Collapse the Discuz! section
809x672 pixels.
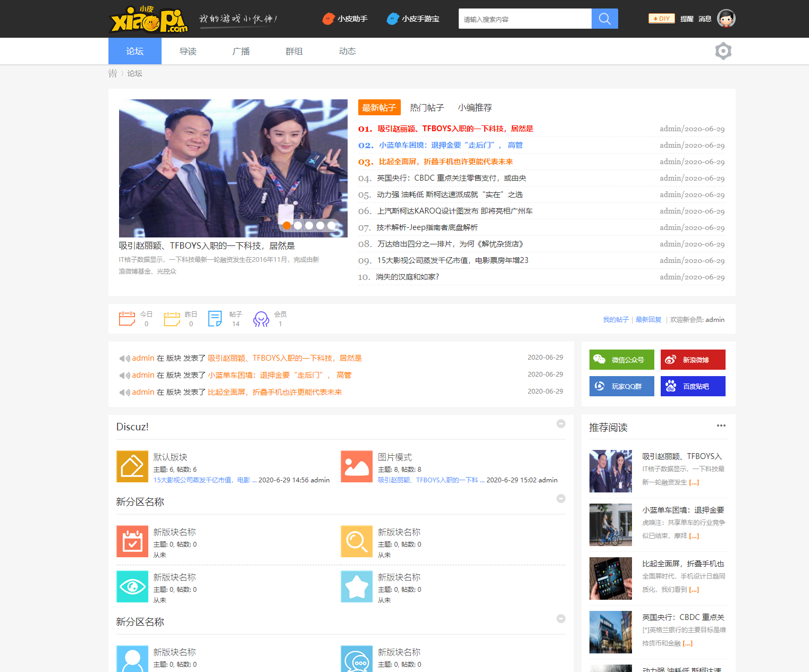(x=561, y=423)
